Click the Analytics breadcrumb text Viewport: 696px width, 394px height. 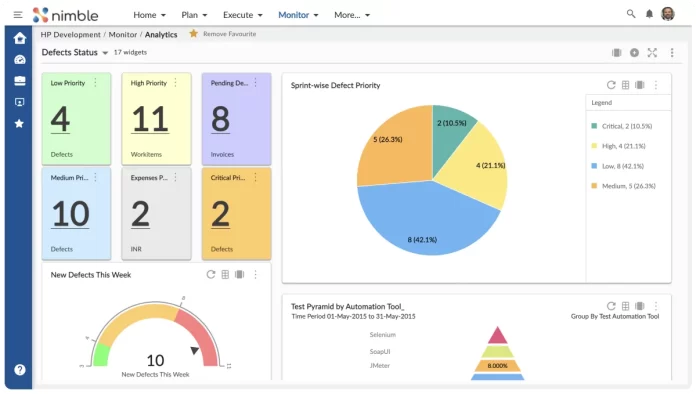[161, 35]
